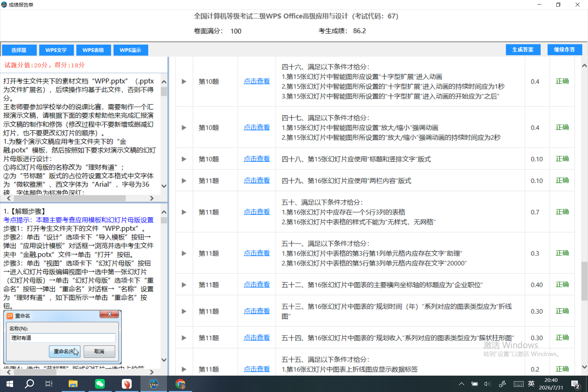Click the 试题分值:20分，得分:18分 score text
588x392 pixels.
(44, 65)
